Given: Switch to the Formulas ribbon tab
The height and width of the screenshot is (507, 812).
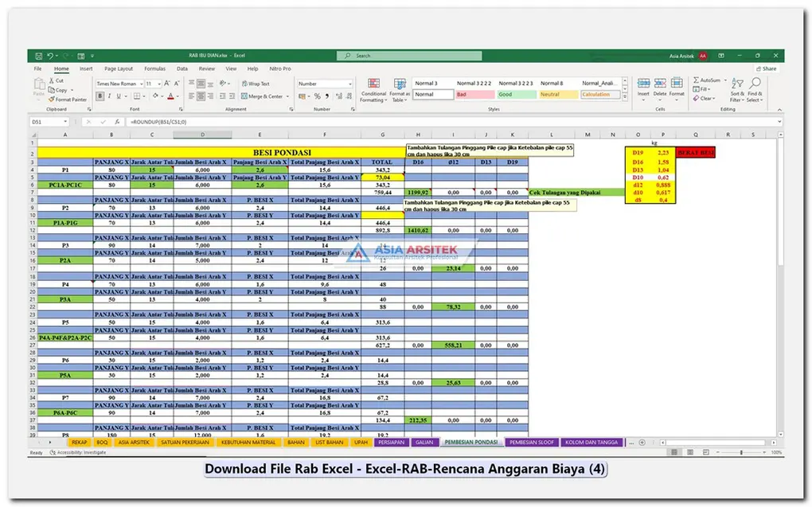Looking at the screenshot, I should click(155, 69).
